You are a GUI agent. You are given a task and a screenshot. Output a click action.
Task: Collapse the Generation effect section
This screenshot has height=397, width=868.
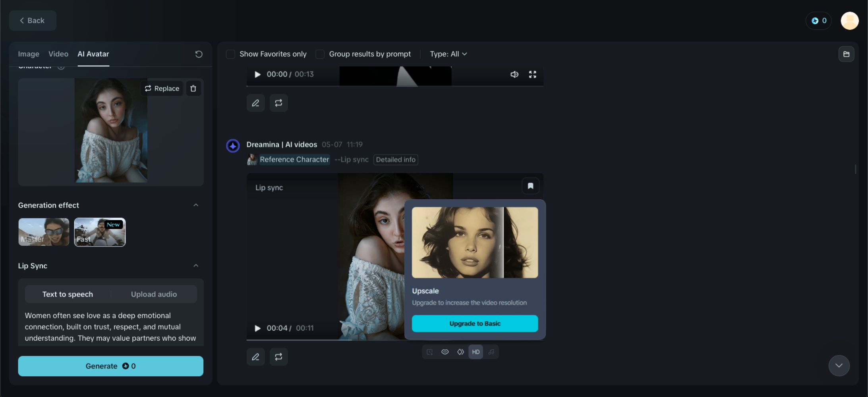click(x=196, y=205)
